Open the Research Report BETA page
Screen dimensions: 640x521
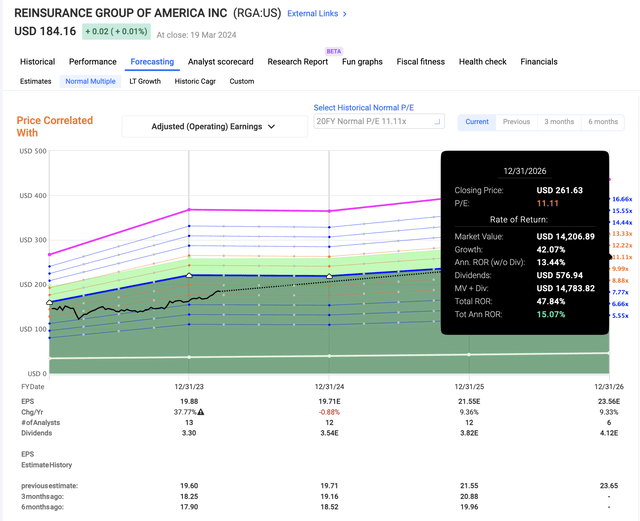[x=297, y=62]
